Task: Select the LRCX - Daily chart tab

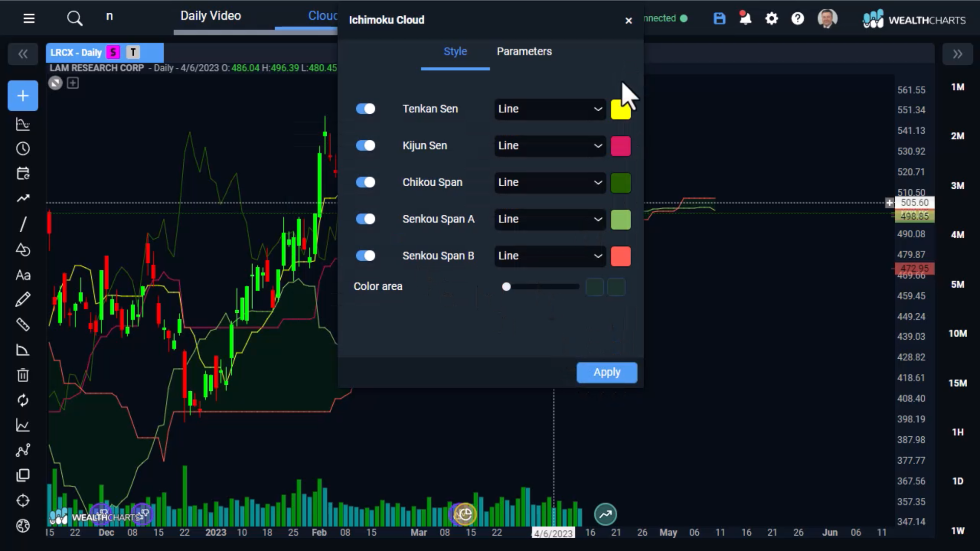Action: 76,53
